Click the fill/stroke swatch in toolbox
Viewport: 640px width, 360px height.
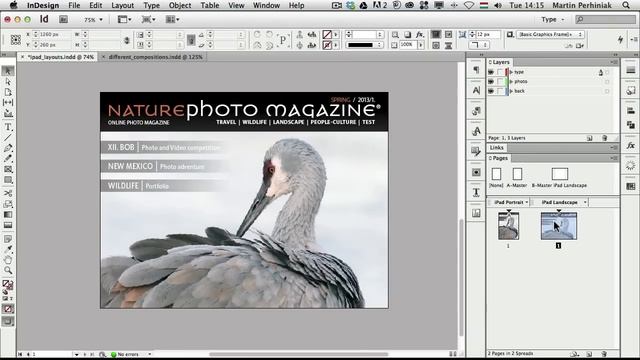tap(7, 284)
